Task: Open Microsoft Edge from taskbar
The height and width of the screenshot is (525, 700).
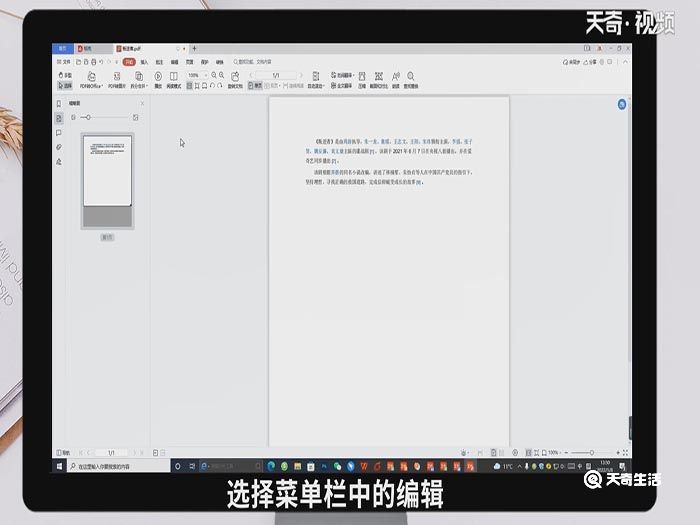Action: tap(271, 466)
